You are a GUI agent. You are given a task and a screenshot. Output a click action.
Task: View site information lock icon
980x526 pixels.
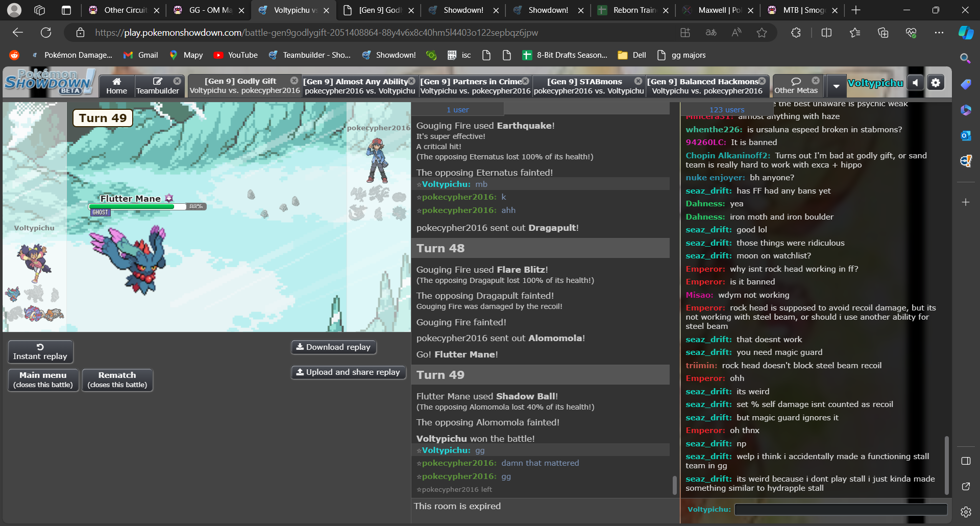[80, 33]
